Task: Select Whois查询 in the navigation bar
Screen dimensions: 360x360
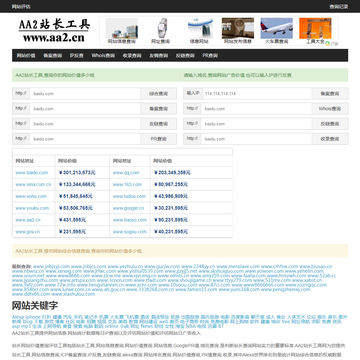Action: click(103, 55)
